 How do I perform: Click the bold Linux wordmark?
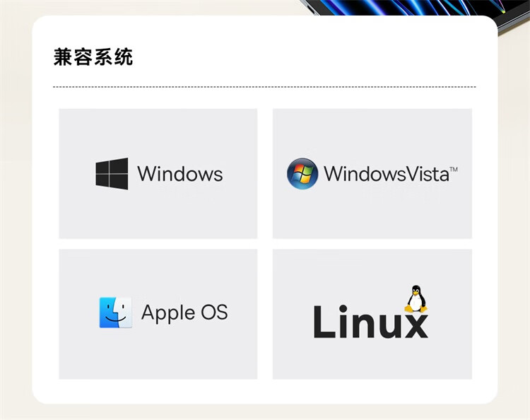pyautogui.click(x=371, y=322)
